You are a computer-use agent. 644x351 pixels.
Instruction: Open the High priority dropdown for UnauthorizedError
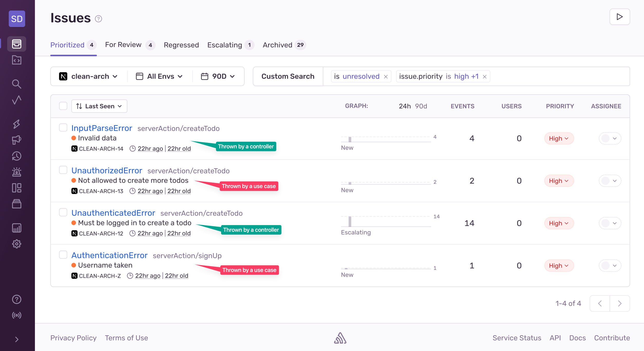coord(559,181)
